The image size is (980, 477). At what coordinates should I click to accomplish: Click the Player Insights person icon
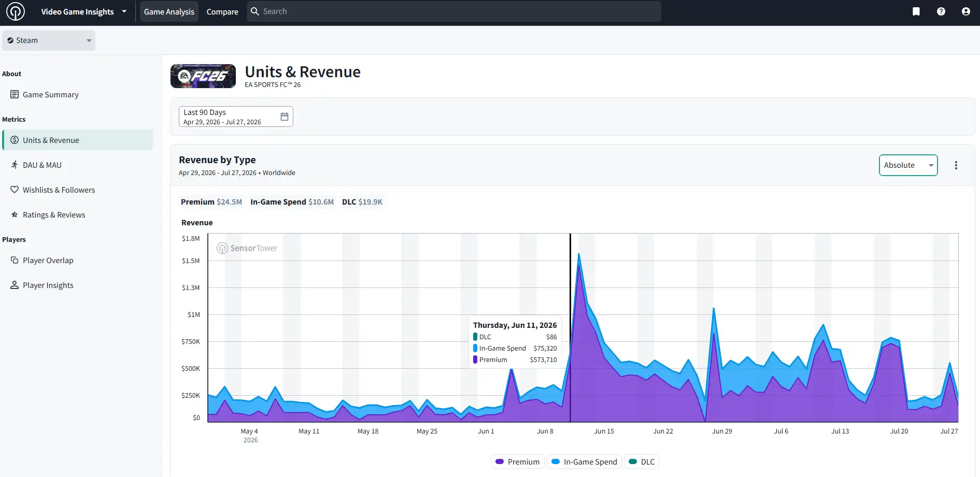pyautogui.click(x=15, y=285)
